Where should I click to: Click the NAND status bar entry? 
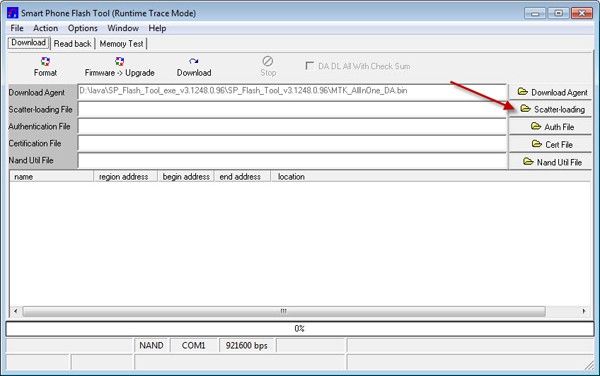point(151,345)
